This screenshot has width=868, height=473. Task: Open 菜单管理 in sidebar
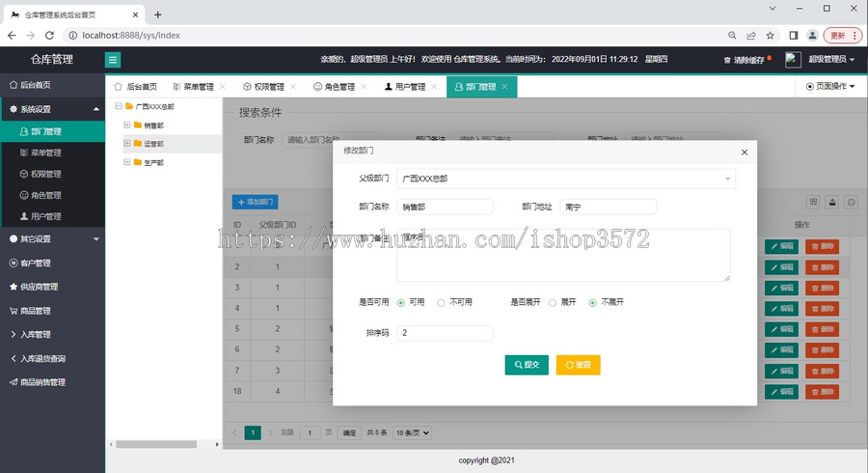52,153
